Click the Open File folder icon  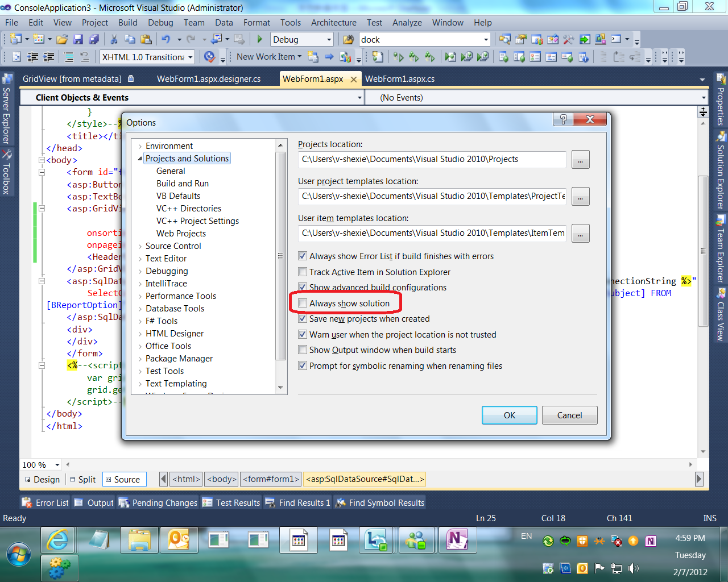[x=62, y=39]
